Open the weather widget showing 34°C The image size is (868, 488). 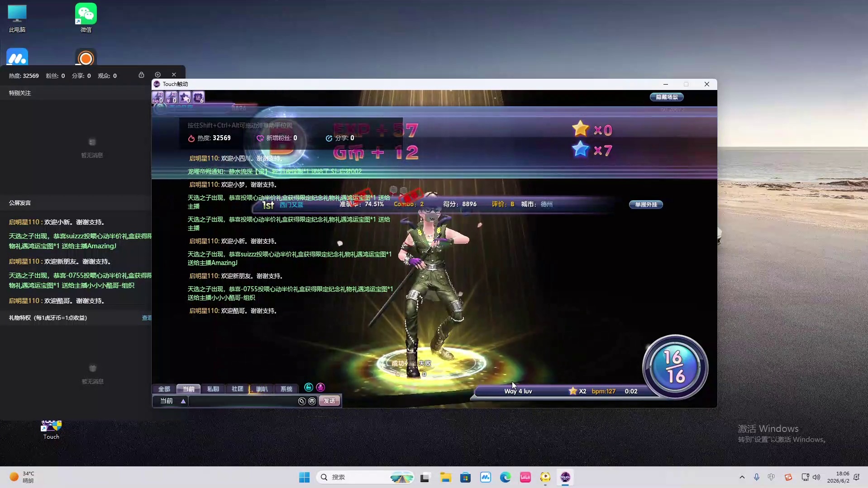[22, 477]
